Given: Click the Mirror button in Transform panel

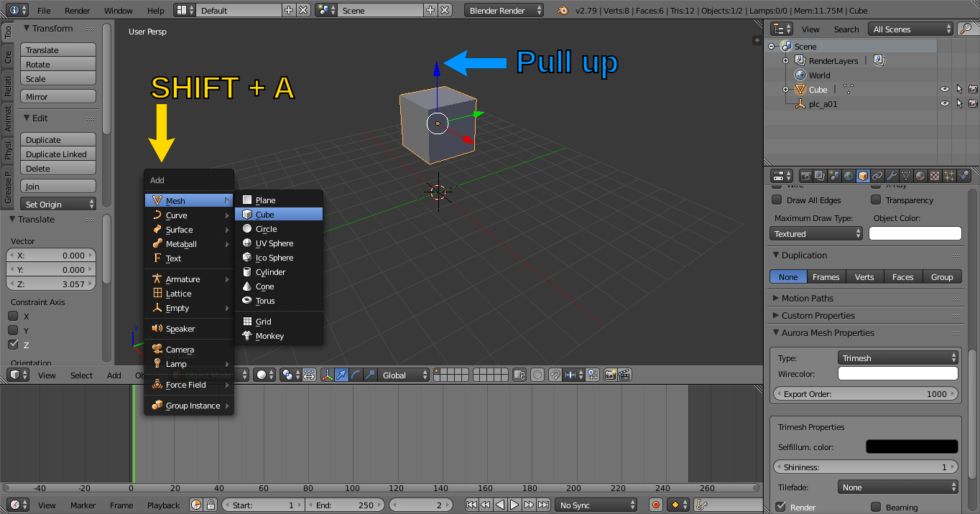Looking at the screenshot, I should tap(58, 97).
